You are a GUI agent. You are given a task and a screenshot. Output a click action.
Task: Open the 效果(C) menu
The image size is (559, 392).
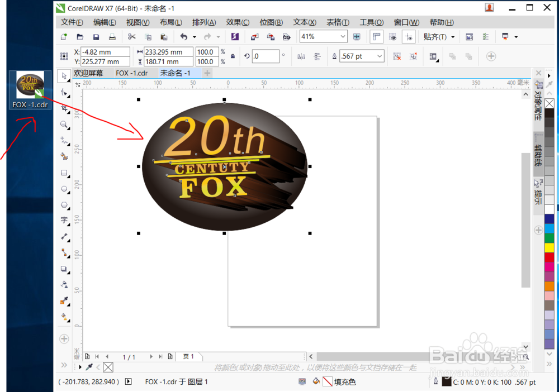[238, 22]
